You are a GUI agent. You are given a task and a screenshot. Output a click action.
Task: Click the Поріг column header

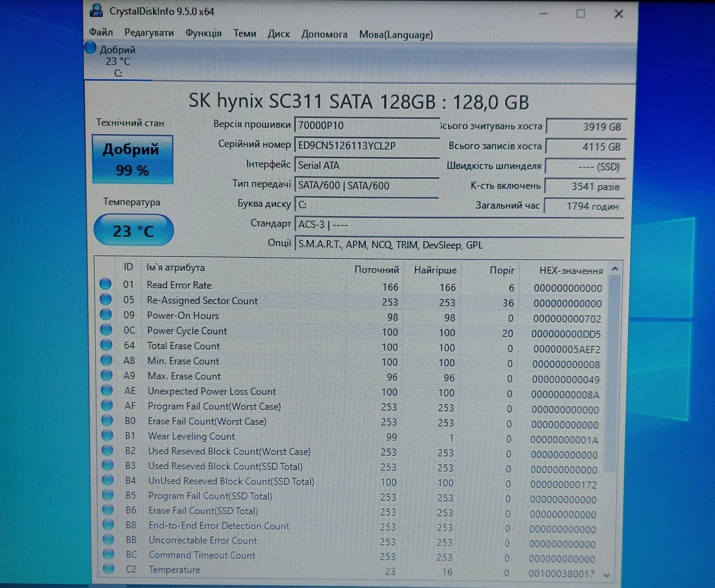tap(502, 270)
